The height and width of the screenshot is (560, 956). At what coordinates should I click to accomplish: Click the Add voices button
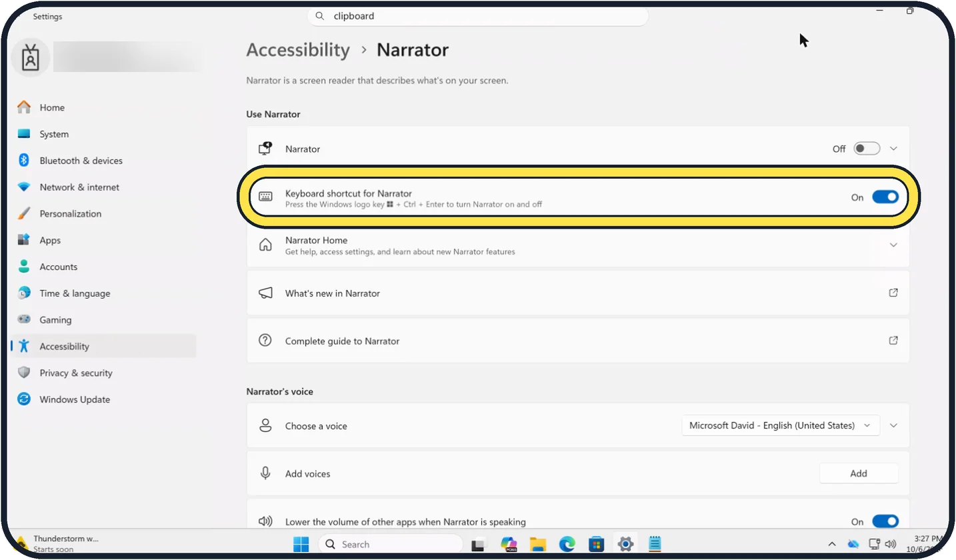point(859,473)
